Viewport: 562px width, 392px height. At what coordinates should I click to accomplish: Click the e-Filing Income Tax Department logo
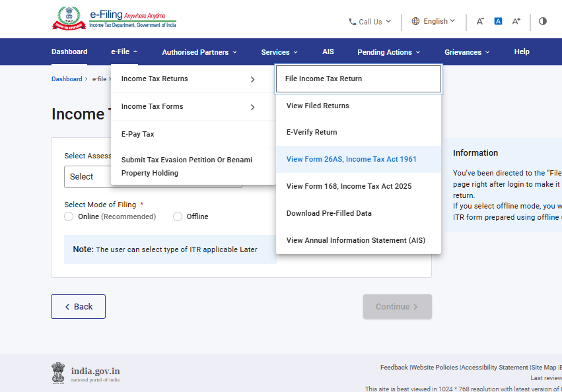click(x=114, y=18)
